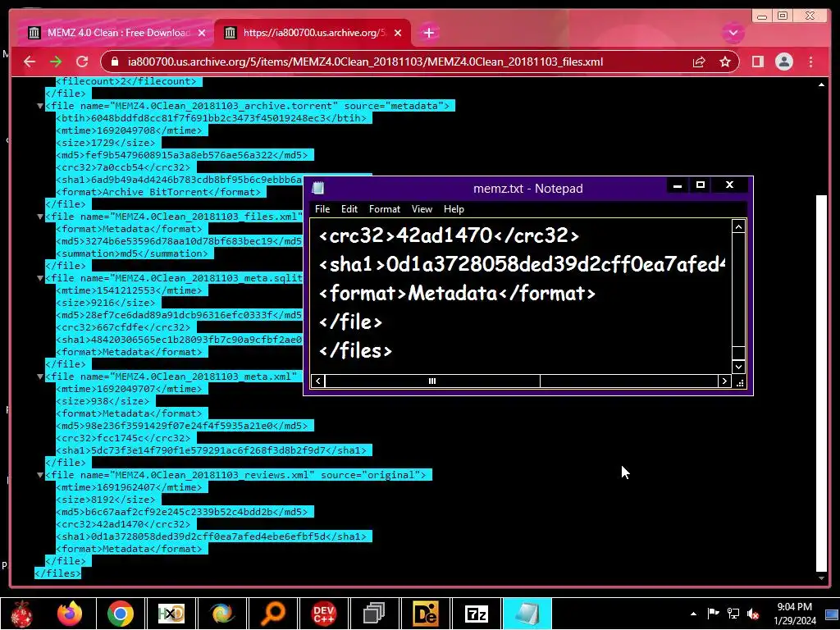Click Notepad horizontal scrollbar thumb

[432, 381]
